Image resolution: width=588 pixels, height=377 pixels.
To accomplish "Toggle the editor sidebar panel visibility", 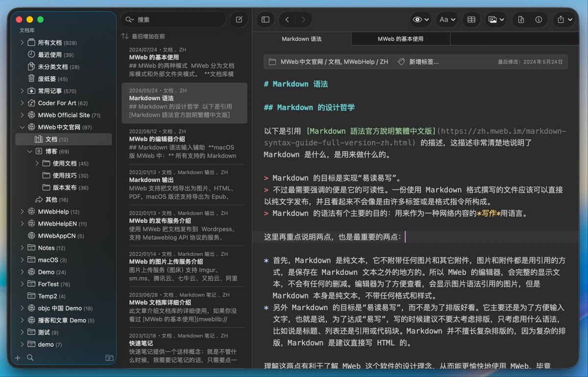I will click(x=265, y=20).
